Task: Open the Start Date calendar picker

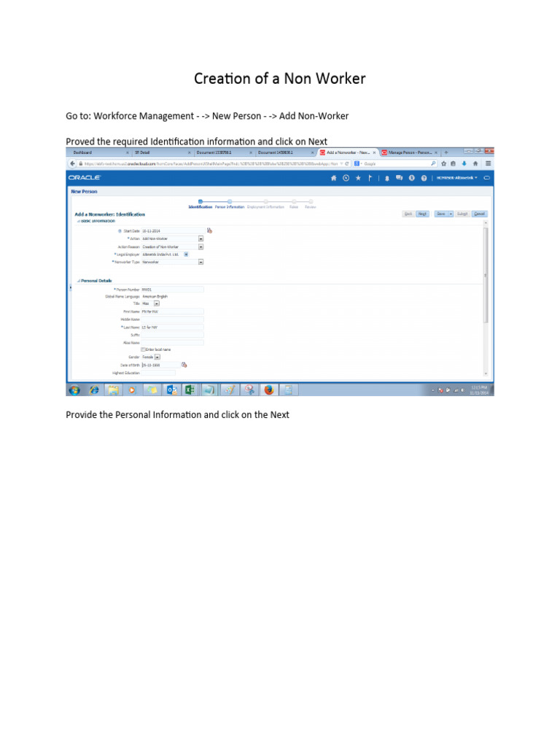Action: click(x=209, y=231)
